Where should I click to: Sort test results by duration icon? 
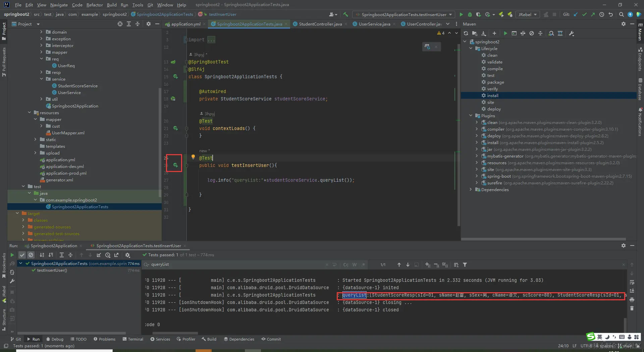click(51, 255)
